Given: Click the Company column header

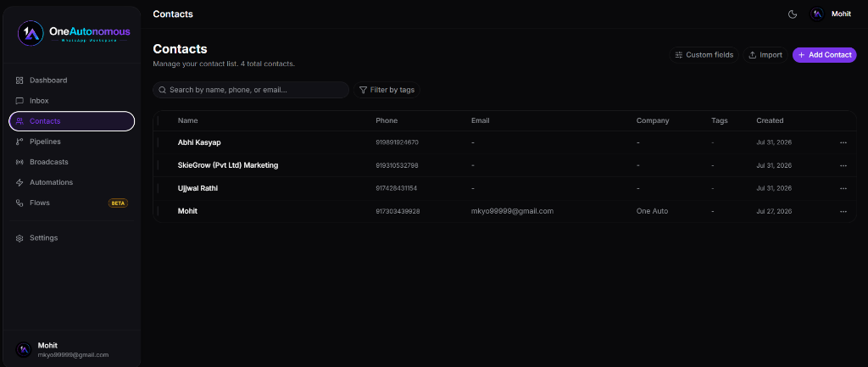Looking at the screenshot, I should [x=653, y=120].
